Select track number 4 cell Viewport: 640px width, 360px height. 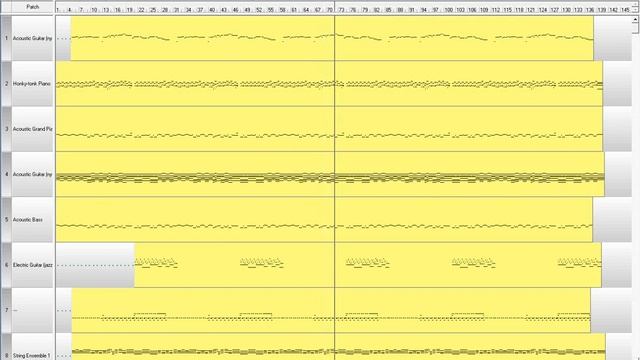[6, 174]
